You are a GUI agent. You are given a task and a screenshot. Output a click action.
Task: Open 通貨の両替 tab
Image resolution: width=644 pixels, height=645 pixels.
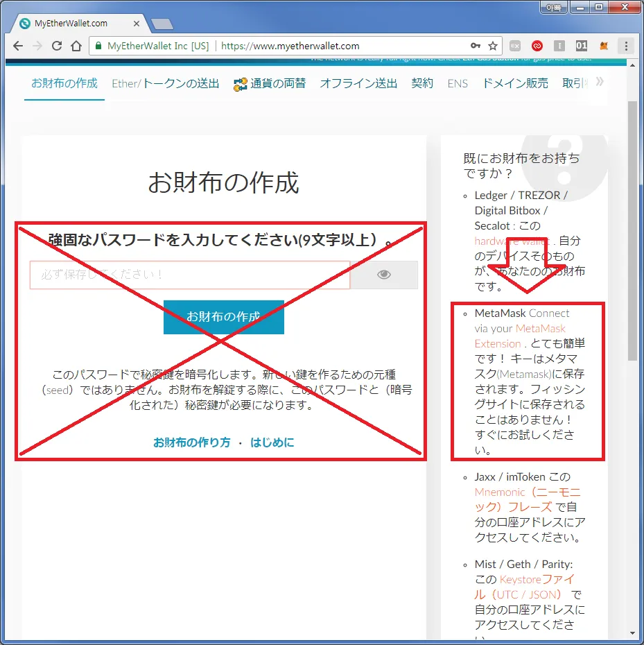coord(270,83)
